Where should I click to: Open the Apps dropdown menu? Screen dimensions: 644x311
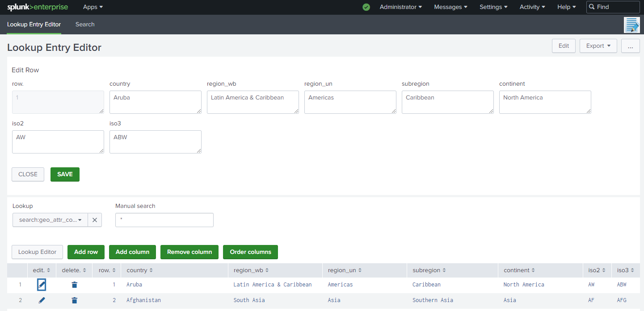click(93, 7)
